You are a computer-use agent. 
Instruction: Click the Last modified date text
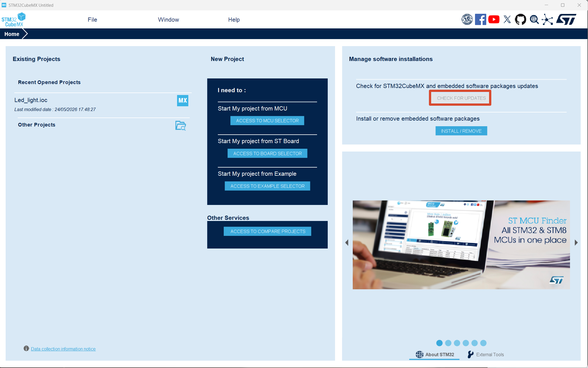[x=55, y=109]
